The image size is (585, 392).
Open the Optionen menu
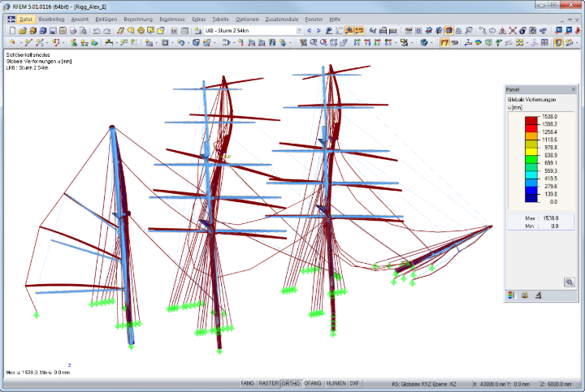(247, 19)
